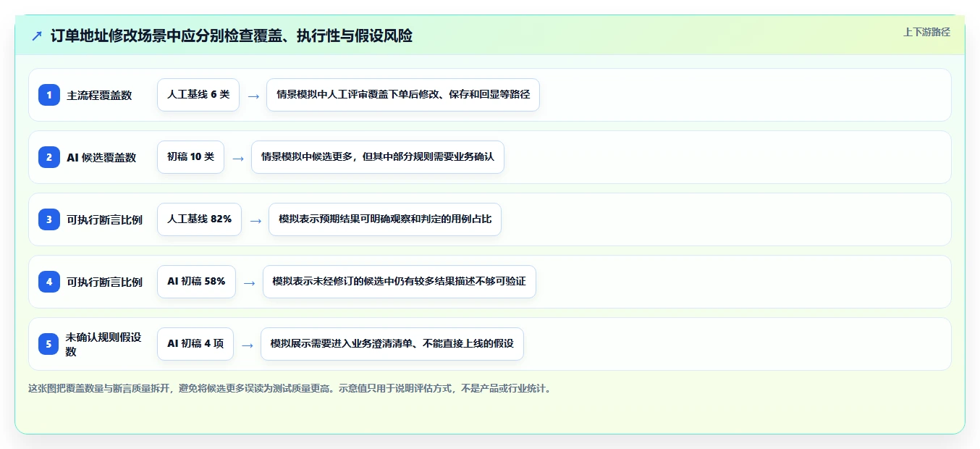The height and width of the screenshot is (449, 980).
Task: Click the box 情景模拟中人工评审覆盖下单后修改、保存和回显等路径
Action: click(403, 95)
